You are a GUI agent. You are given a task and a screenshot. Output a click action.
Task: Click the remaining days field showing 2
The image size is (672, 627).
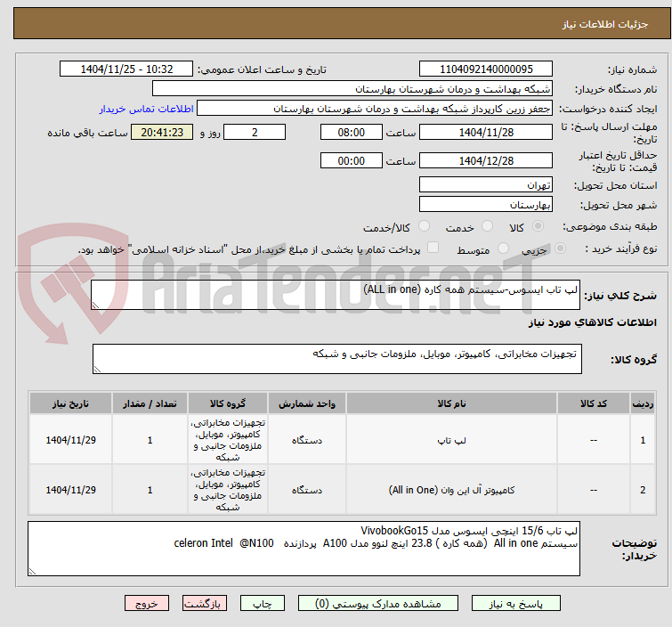255,132
